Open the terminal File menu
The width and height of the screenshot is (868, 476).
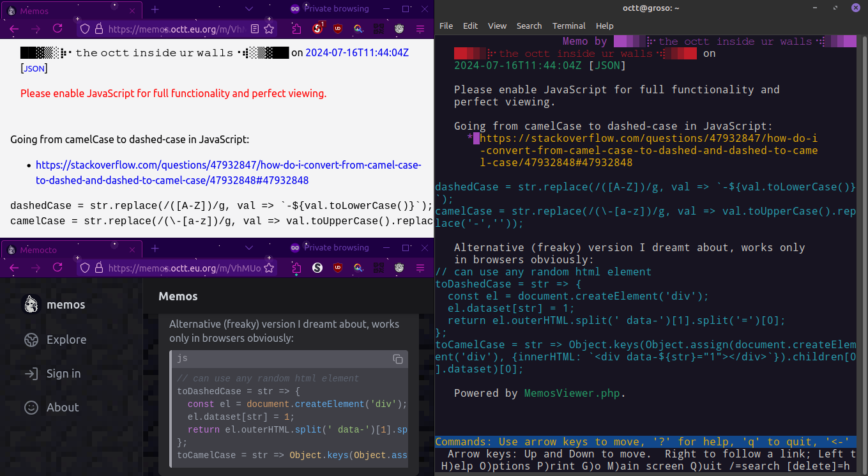(446, 26)
